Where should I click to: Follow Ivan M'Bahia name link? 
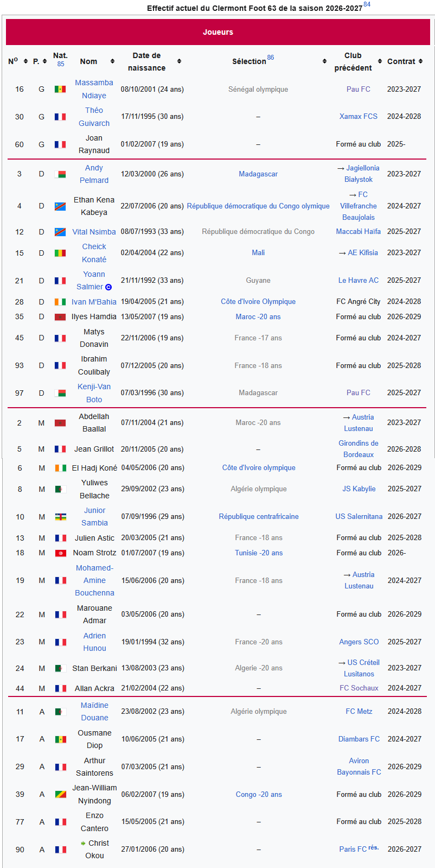point(94,302)
